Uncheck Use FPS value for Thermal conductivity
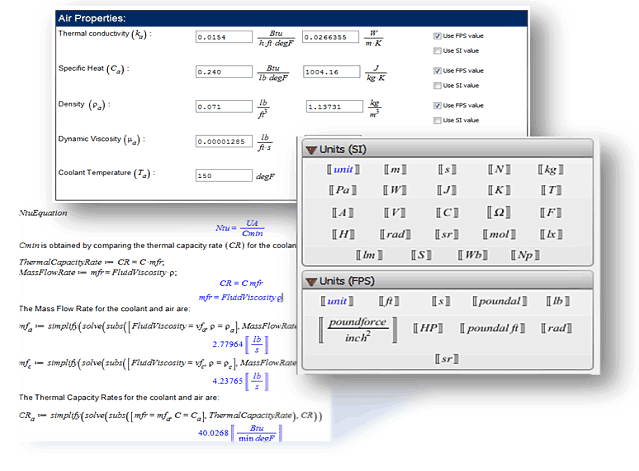The width and height of the screenshot is (639, 471). (x=437, y=35)
